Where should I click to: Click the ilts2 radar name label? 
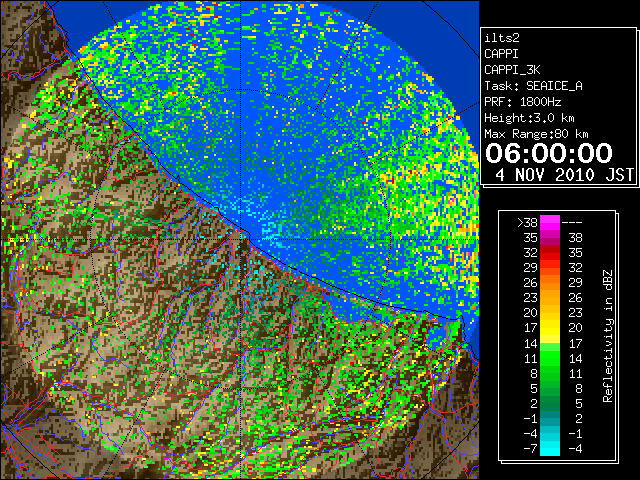[502, 38]
